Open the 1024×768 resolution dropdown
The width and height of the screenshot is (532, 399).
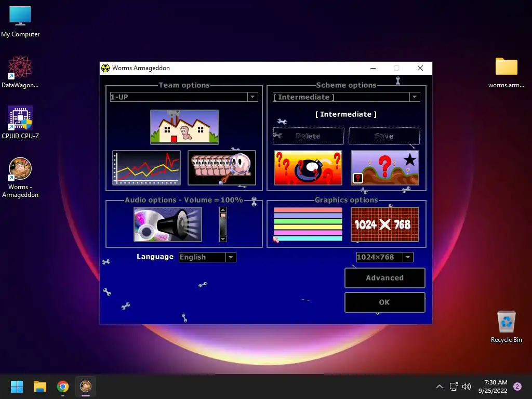click(408, 257)
